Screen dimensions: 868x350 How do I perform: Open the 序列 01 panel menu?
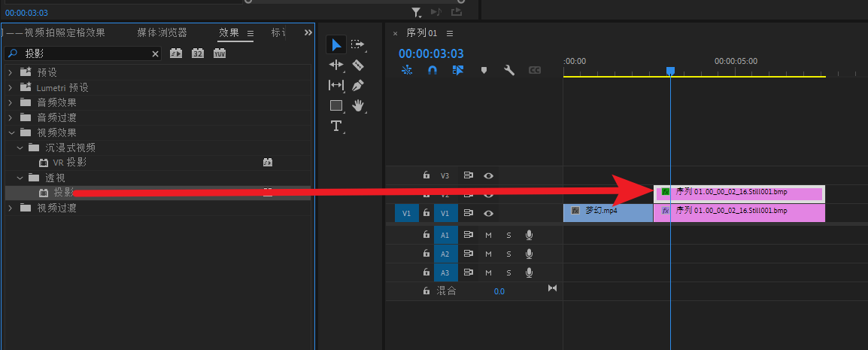(x=450, y=33)
